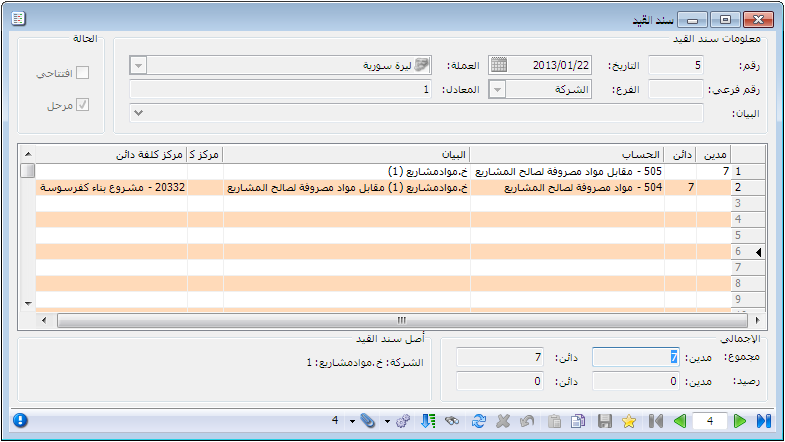Click the undo curved arrow icon
This screenshot has width=785, height=442.
527,421
